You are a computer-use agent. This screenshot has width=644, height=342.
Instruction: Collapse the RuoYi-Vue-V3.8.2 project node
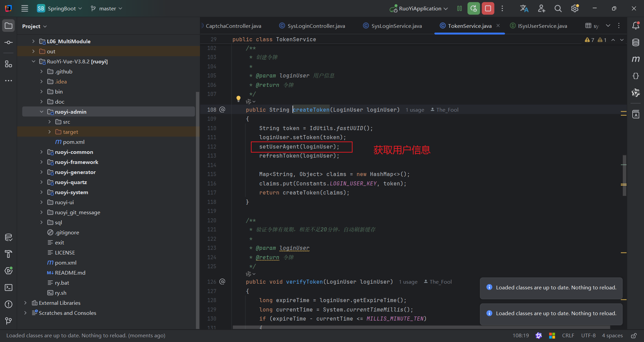[33, 61]
